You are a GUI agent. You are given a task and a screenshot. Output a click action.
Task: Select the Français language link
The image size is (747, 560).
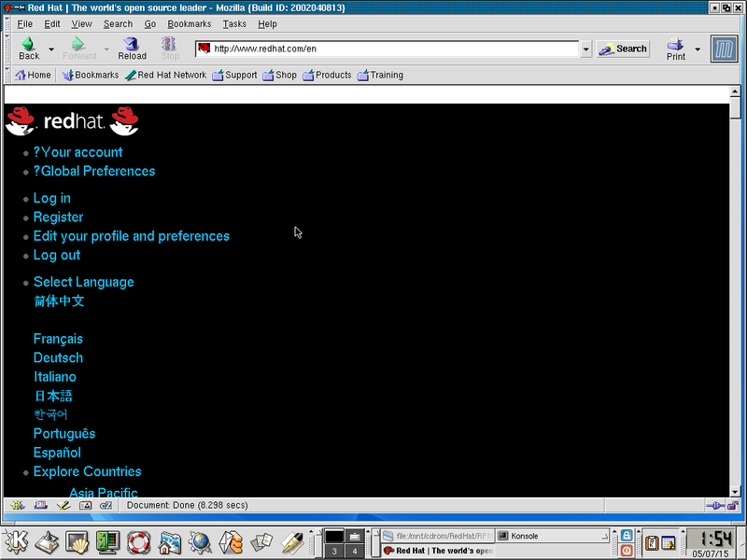(x=58, y=339)
